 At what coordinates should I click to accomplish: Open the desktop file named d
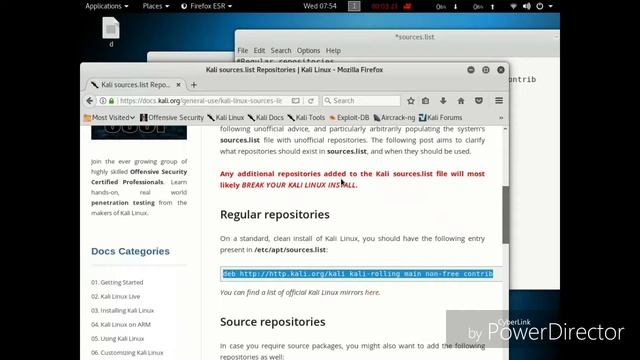point(111,32)
